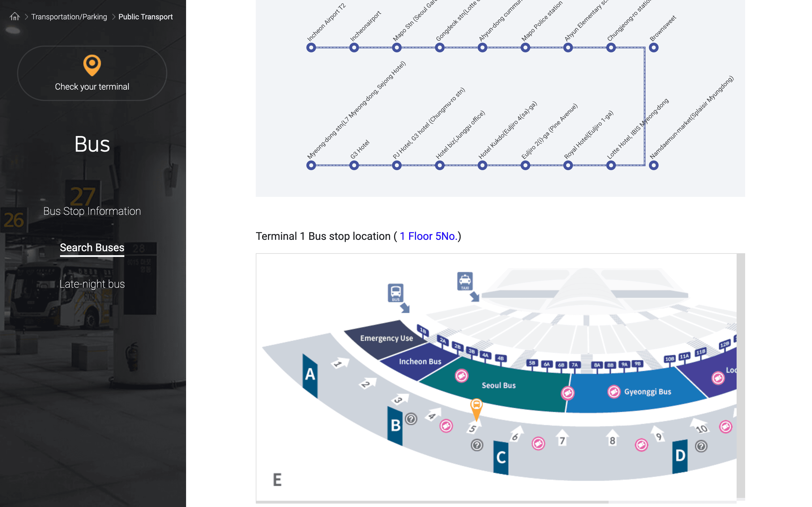Image resolution: width=812 pixels, height=507 pixels.
Task: Open Transportation/Parking breadcrumb link
Action: 69,17
